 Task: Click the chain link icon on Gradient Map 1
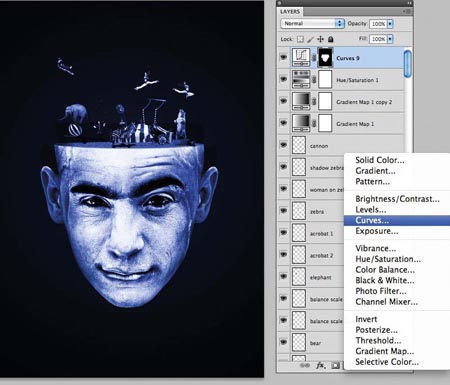click(x=314, y=124)
